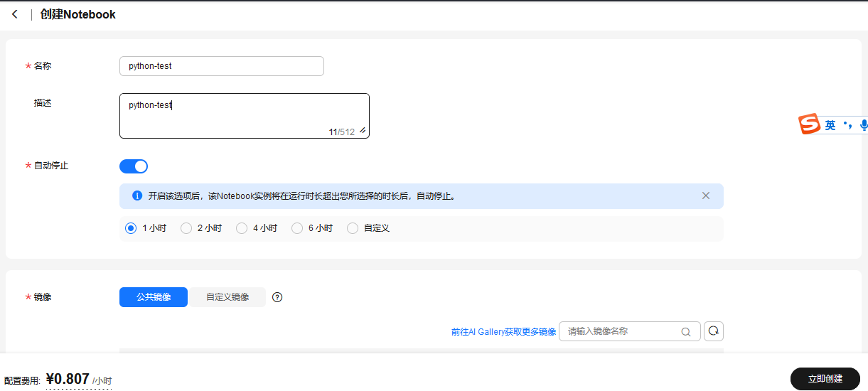Click the punctuation mode icon in the Sogou bar

pos(847,125)
